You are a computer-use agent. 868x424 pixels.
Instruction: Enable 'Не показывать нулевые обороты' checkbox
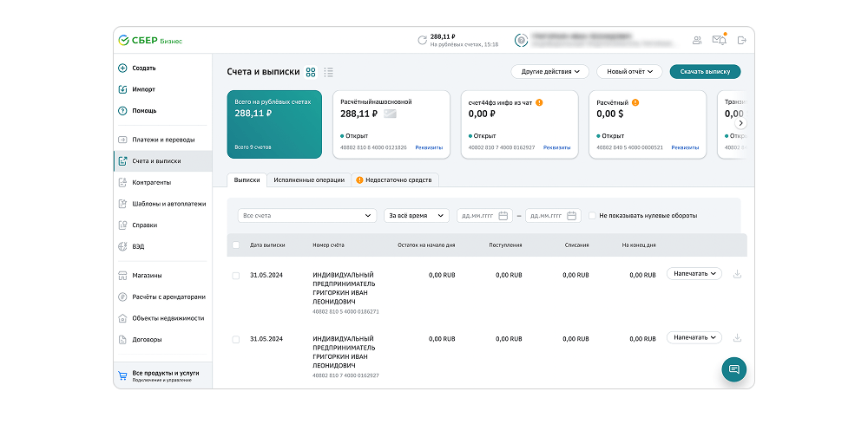[x=592, y=216]
